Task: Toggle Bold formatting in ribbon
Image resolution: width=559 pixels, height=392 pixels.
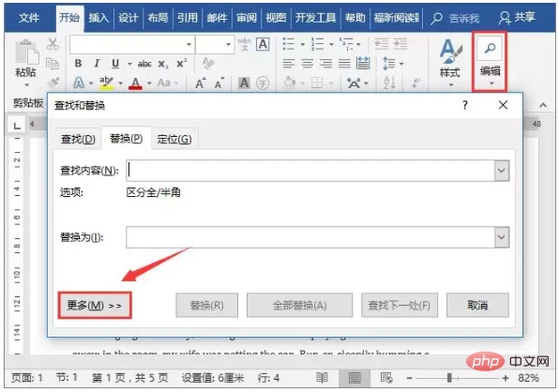Action: (78, 64)
